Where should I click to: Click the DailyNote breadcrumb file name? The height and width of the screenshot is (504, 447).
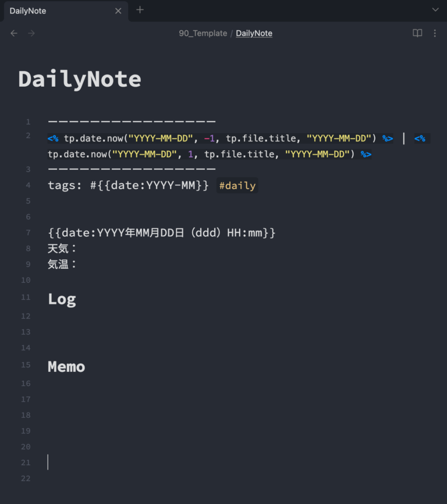pos(254,33)
